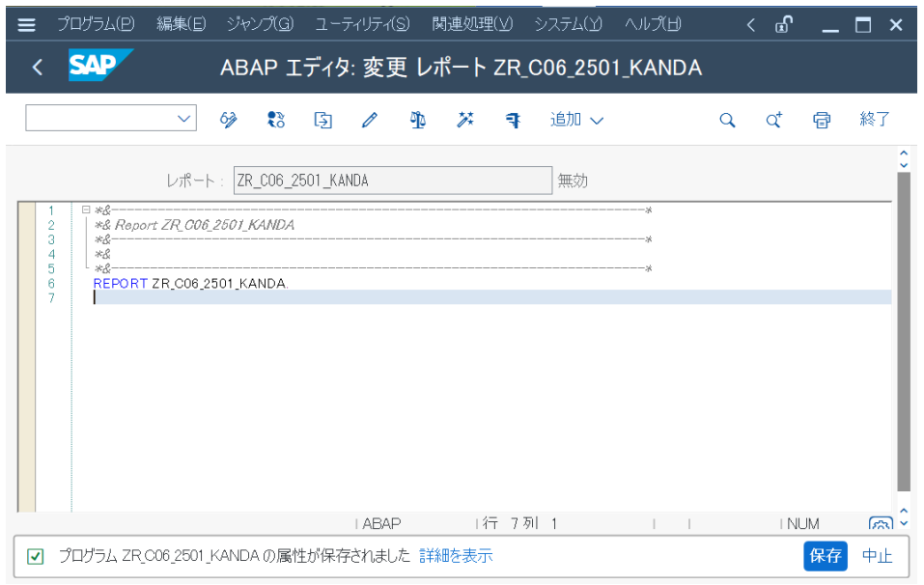Click the lock session icon in title bar
The height and width of the screenshot is (585, 924).
[x=784, y=25]
